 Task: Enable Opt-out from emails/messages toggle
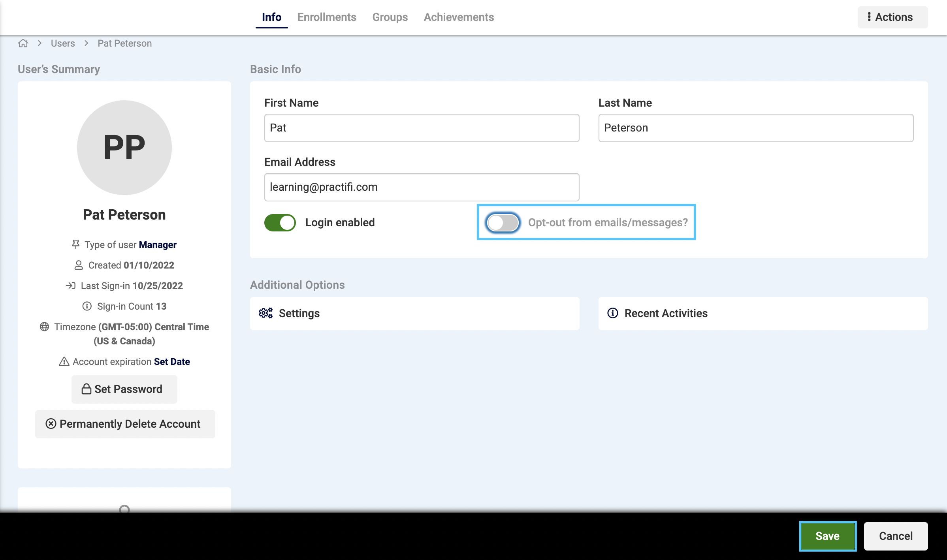click(x=503, y=222)
